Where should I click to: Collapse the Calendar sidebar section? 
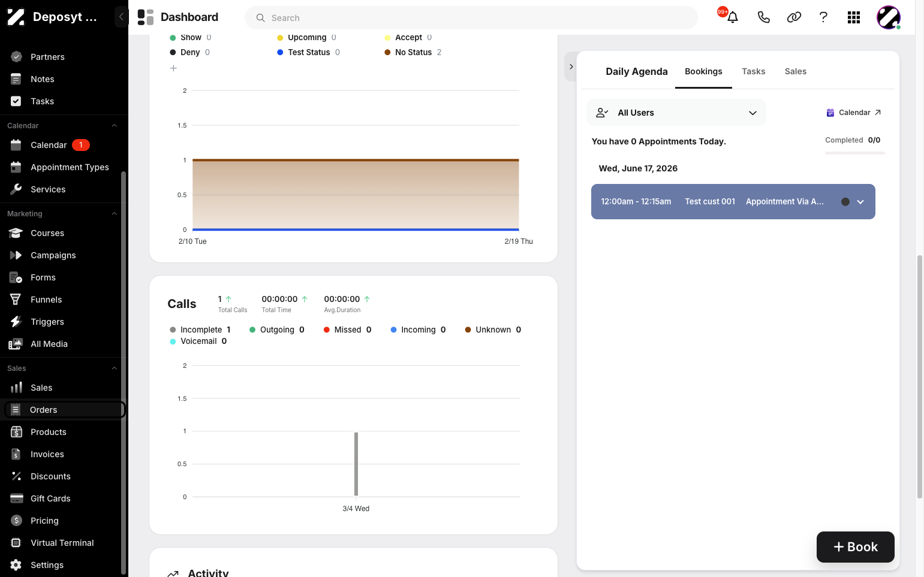pyautogui.click(x=114, y=126)
